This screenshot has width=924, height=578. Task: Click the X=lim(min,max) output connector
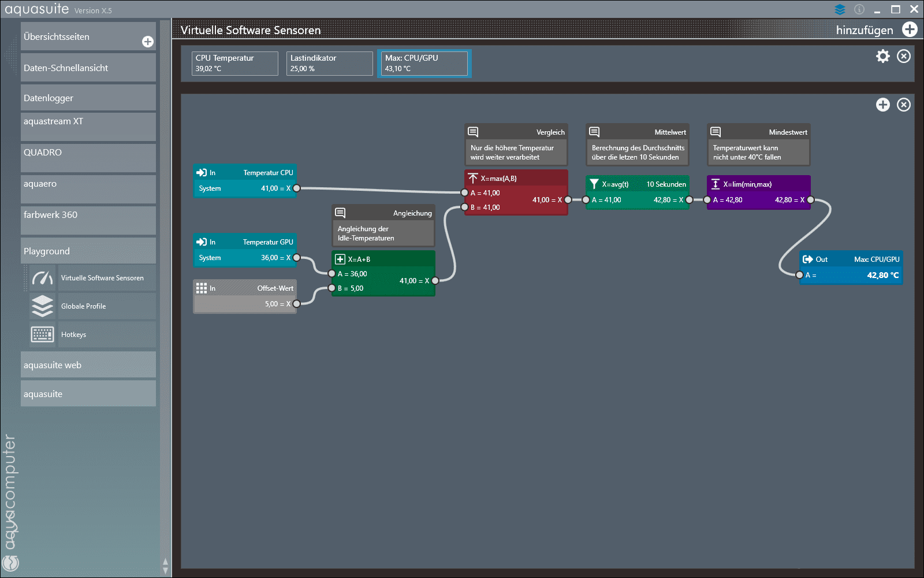click(x=810, y=200)
